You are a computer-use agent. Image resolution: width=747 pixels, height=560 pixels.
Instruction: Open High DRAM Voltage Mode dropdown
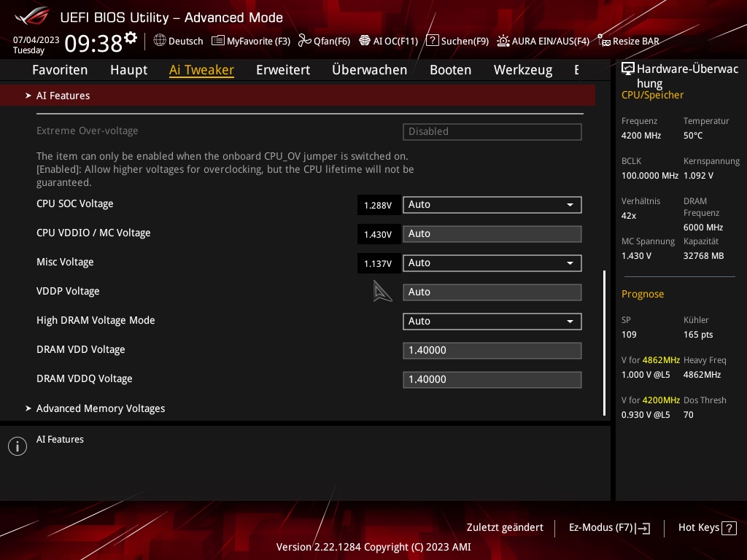pyautogui.click(x=492, y=322)
